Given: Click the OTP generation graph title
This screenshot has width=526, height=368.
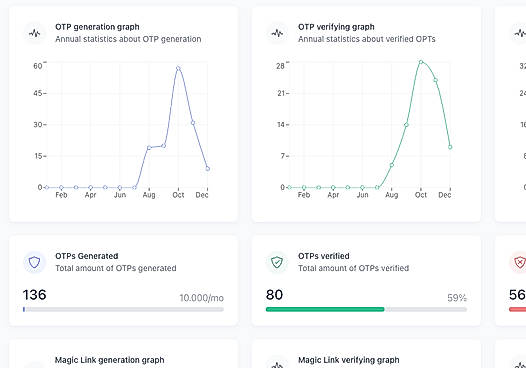Looking at the screenshot, I should point(97,27).
